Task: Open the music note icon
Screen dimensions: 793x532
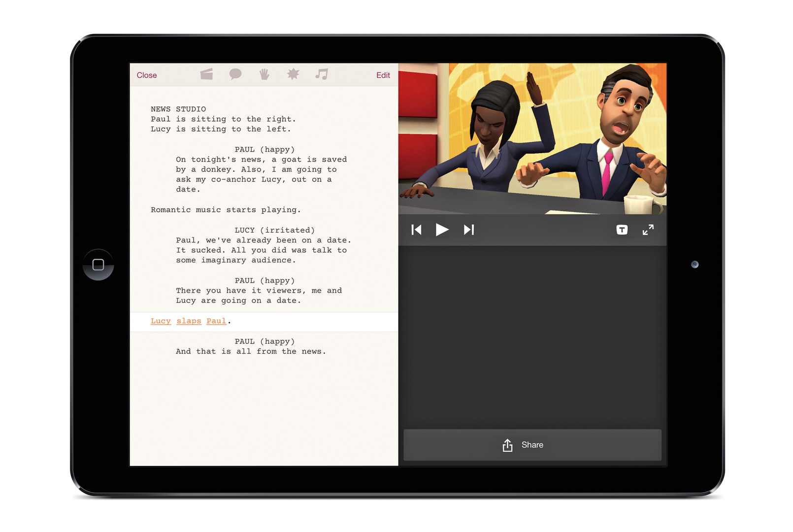Action: (322, 74)
